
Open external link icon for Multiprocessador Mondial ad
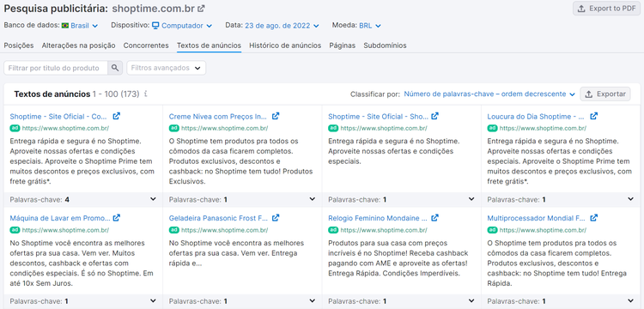(x=594, y=218)
